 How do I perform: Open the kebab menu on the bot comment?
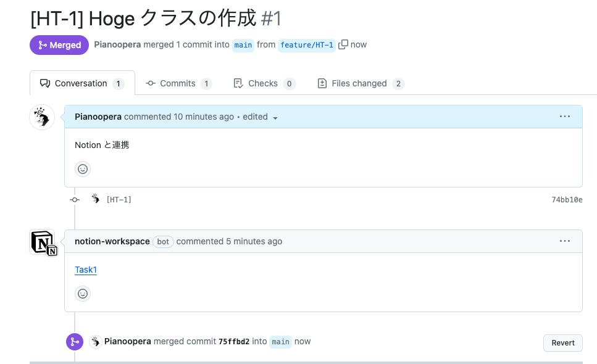pyautogui.click(x=564, y=241)
